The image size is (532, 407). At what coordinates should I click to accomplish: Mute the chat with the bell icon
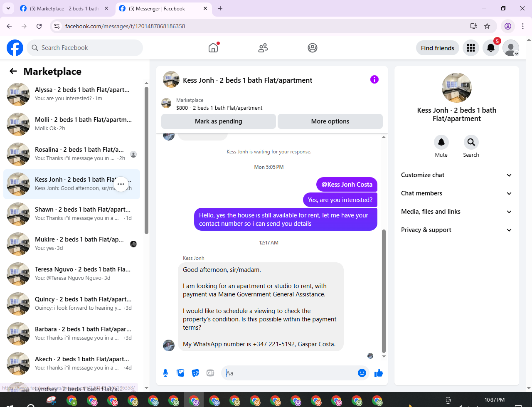pyautogui.click(x=441, y=142)
